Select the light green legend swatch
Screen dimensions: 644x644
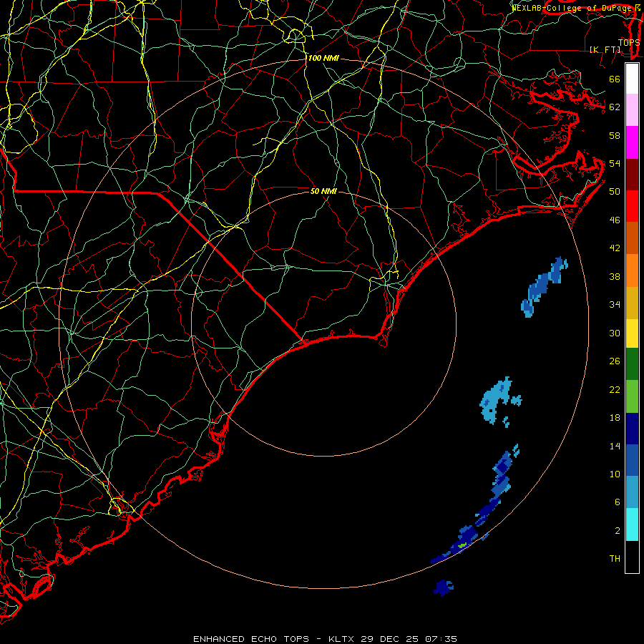coord(632,396)
